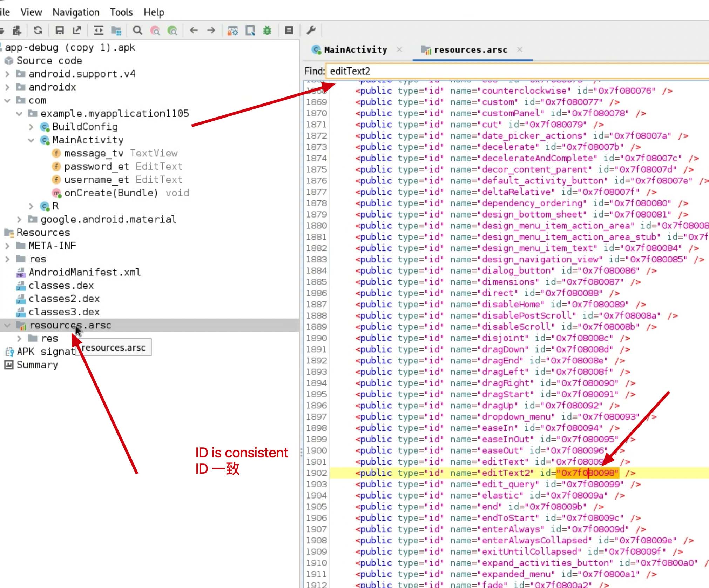709x588 pixels.
Task: Select classes.dex in the tree
Action: click(x=61, y=286)
